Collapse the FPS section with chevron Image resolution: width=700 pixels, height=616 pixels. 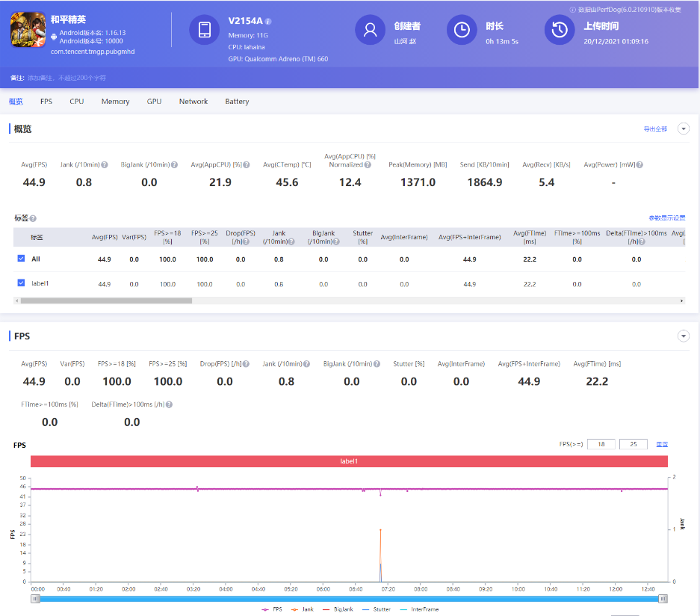point(683,336)
